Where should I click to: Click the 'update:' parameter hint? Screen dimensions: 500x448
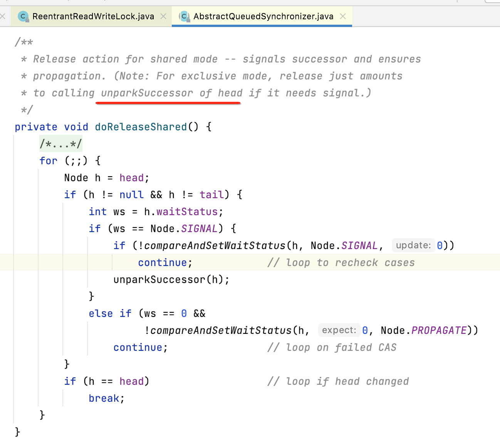413,245
